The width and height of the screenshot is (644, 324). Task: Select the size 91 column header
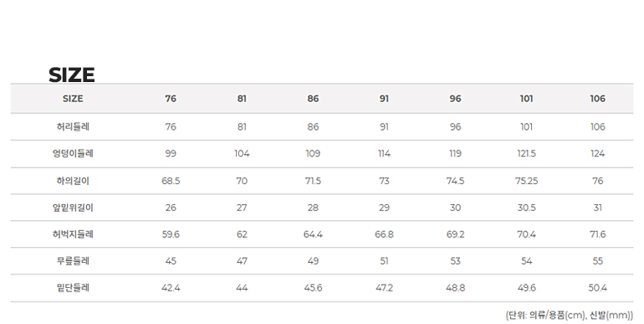[384, 99]
